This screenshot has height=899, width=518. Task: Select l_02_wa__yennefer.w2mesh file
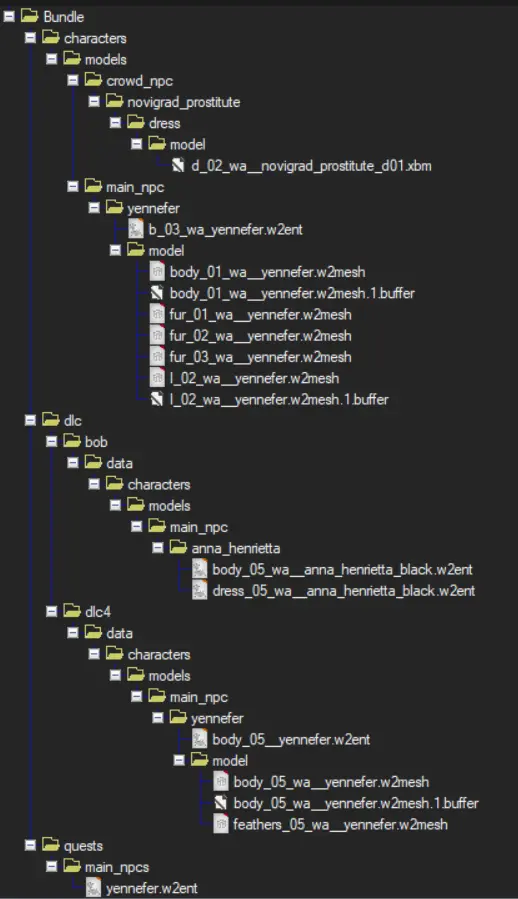254,378
